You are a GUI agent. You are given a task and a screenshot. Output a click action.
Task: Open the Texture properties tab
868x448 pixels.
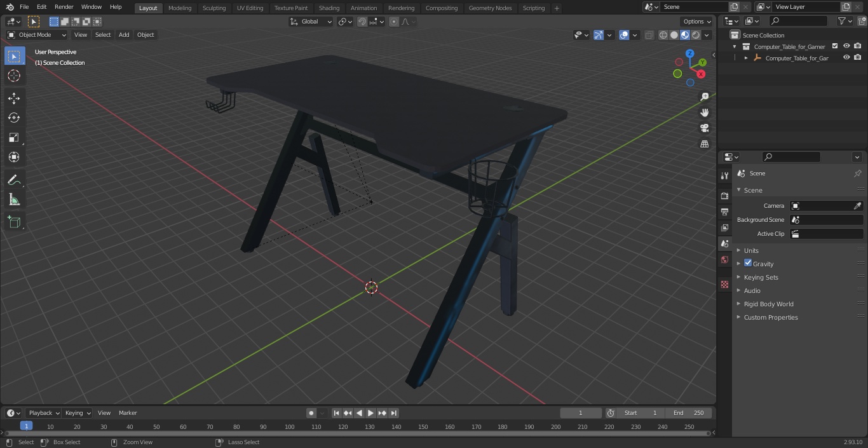724,284
